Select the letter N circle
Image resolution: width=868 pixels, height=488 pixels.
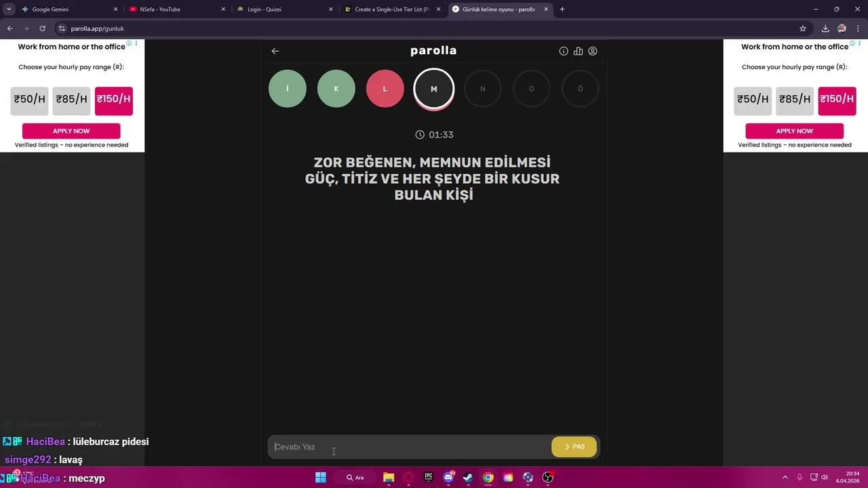pyautogui.click(x=483, y=89)
